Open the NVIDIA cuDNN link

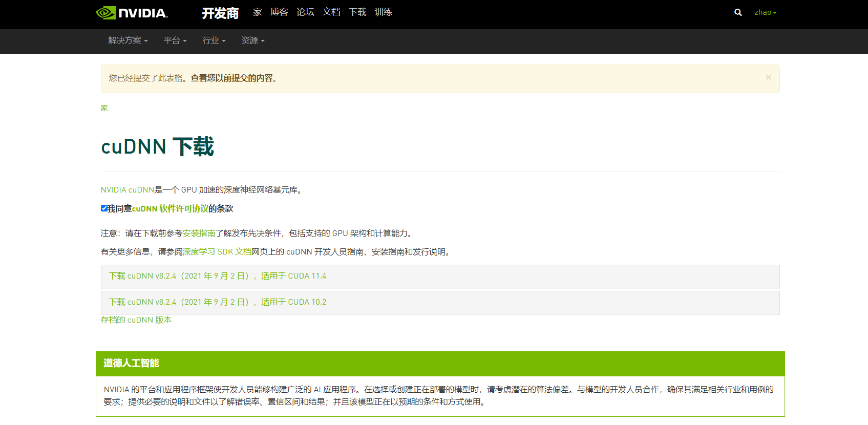(128, 190)
